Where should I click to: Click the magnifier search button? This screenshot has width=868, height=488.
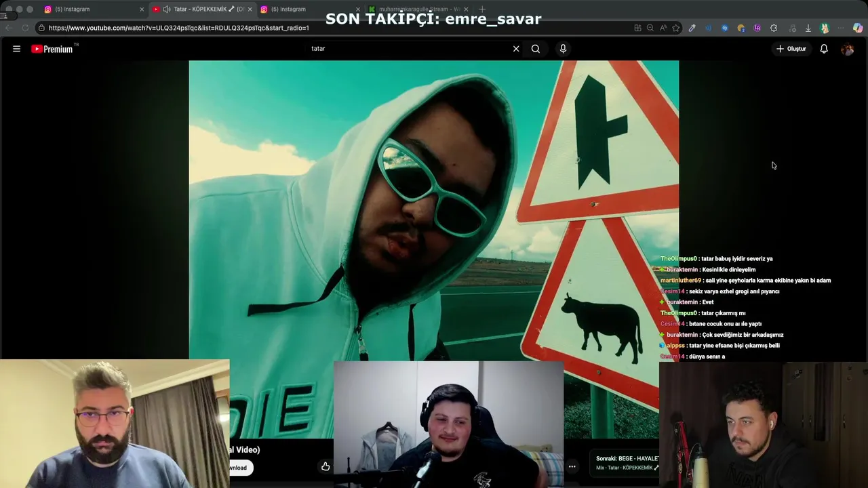pos(536,49)
